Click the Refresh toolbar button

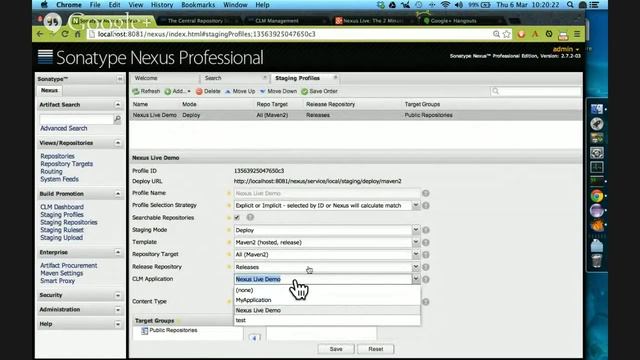coord(146,91)
